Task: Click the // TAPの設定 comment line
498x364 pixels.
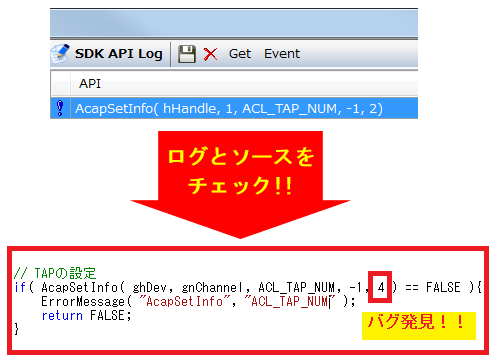Action: pos(55,273)
